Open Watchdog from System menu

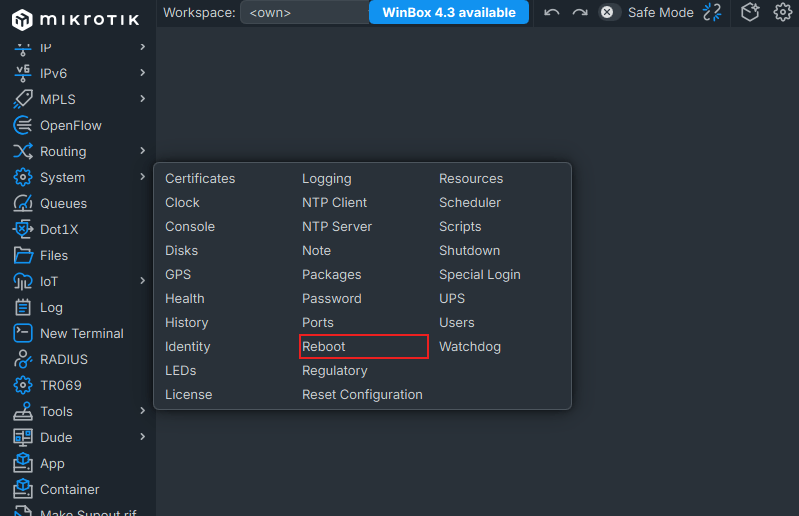click(x=470, y=347)
